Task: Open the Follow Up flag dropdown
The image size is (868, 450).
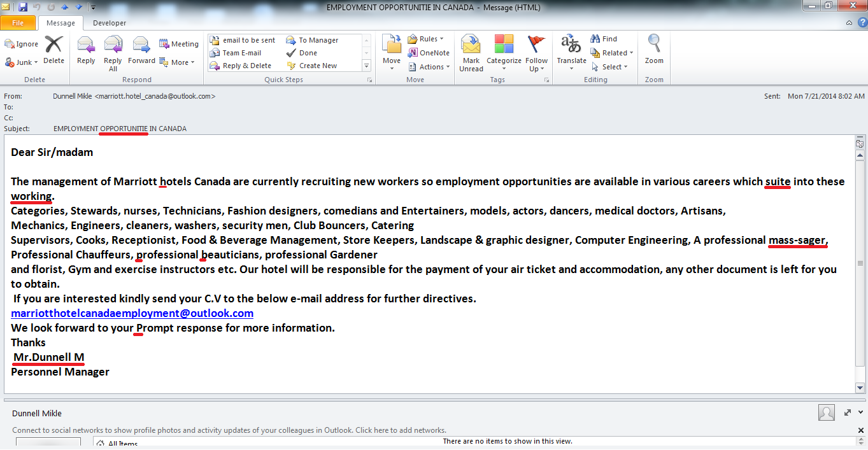Action: point(536,52)
